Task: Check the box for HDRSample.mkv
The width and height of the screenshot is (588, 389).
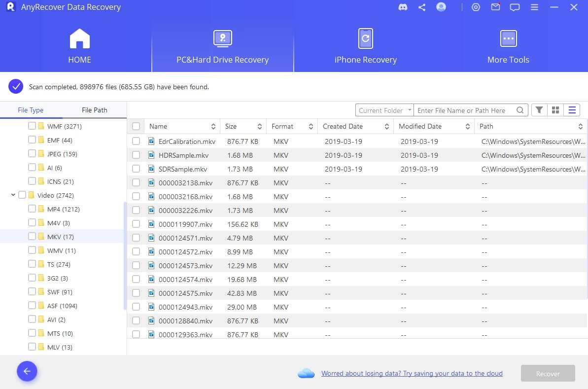Action: [x=136, y=155]
